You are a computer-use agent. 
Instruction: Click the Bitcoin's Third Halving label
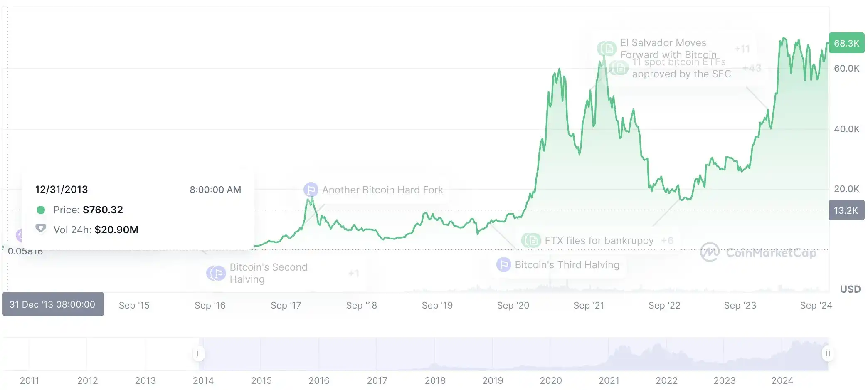click(x=567, y=264)
